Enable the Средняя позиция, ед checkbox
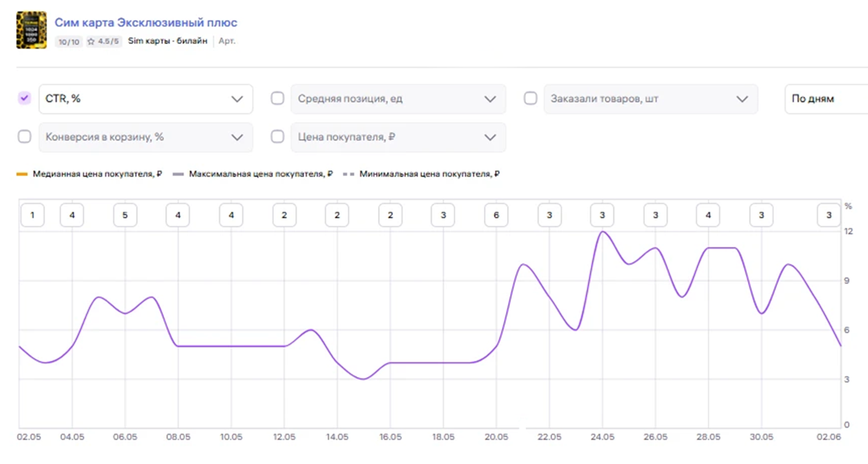Image resolution: width=868 pixels, height=464 pixels. pos(277,98)
